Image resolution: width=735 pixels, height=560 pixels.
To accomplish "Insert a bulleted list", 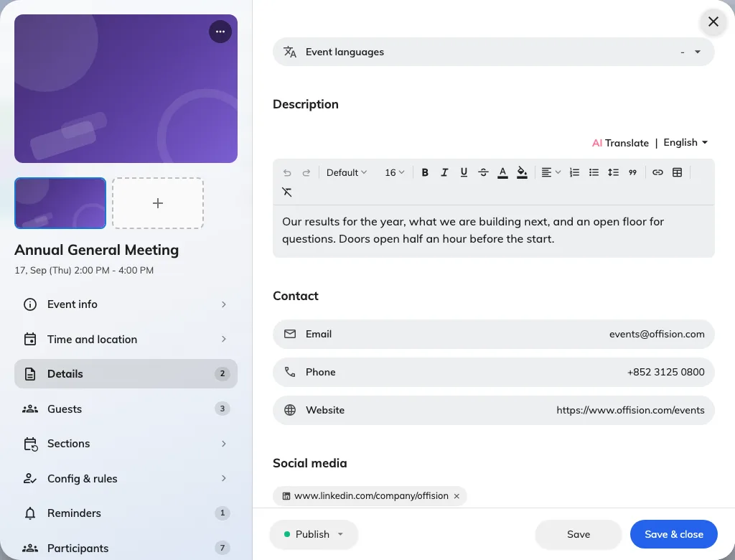I will pyautogui.click(x=594, y=172).
